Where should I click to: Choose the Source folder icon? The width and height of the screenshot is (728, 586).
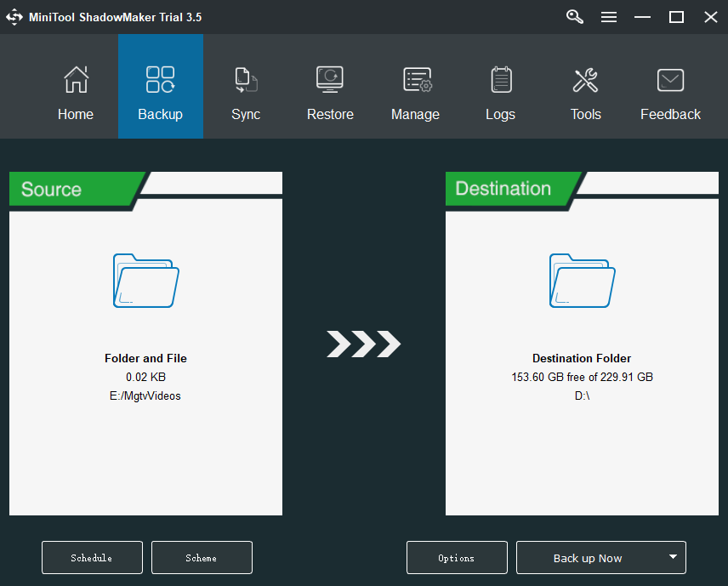(x=146, y=281)
